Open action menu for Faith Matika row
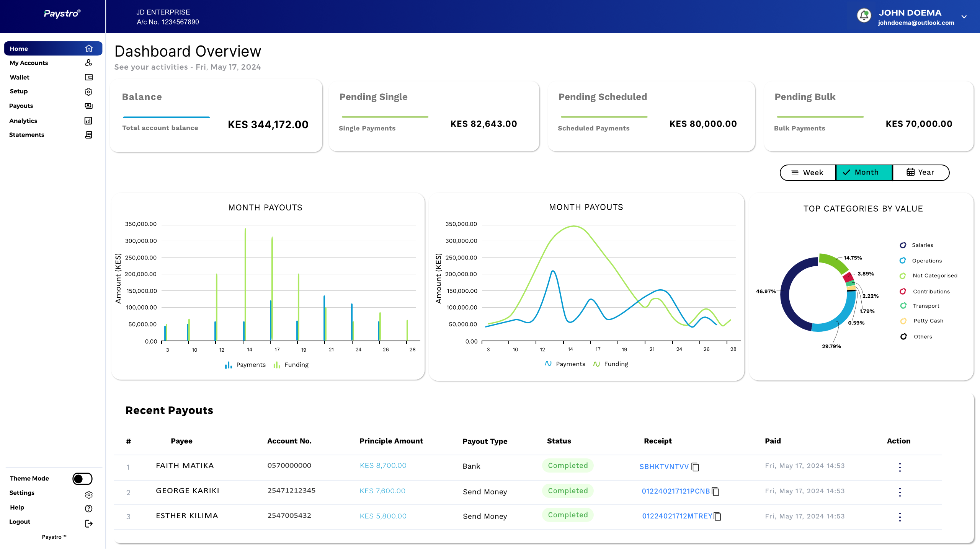The image size is (980, 551). (x=900, y=467)
